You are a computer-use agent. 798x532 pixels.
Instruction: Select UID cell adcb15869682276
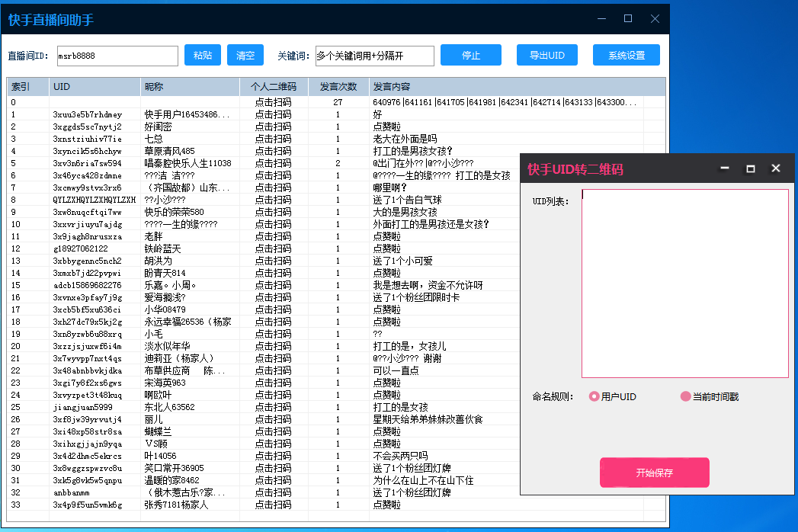pyautogui.click(x=88, y=286)
